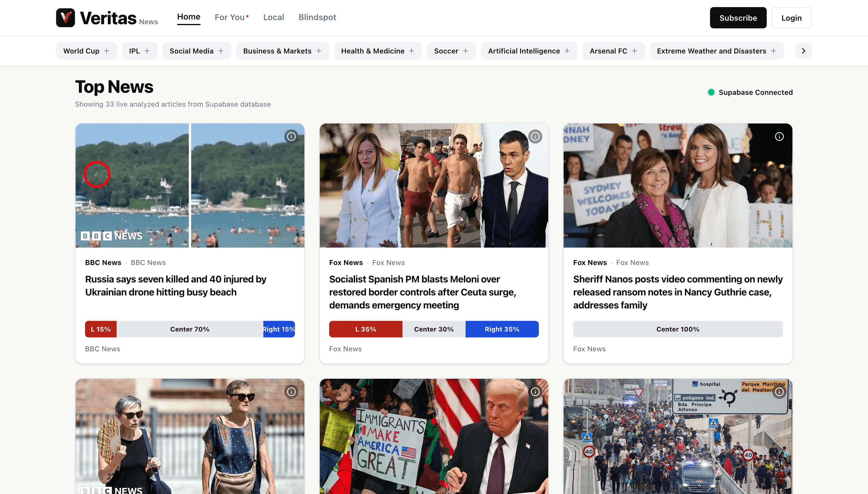Click Fox News footer under Center 100% bar
The height and width of the screenshot is (494, 868).
[589, 349]
